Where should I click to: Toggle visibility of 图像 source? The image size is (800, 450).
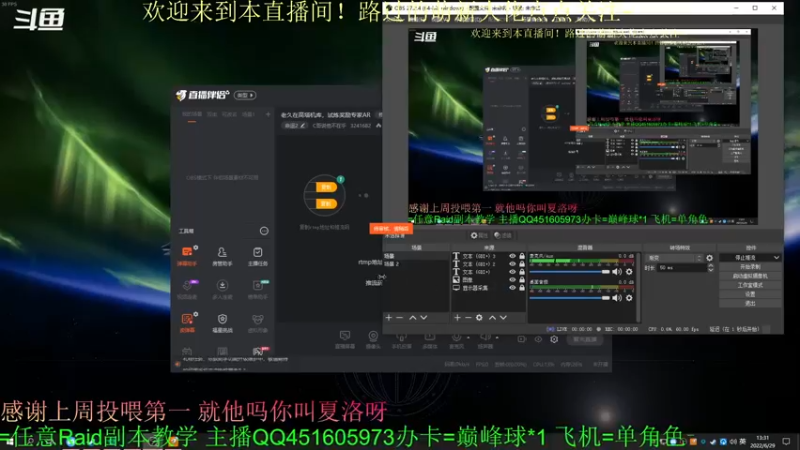click(x=512, y=280)
